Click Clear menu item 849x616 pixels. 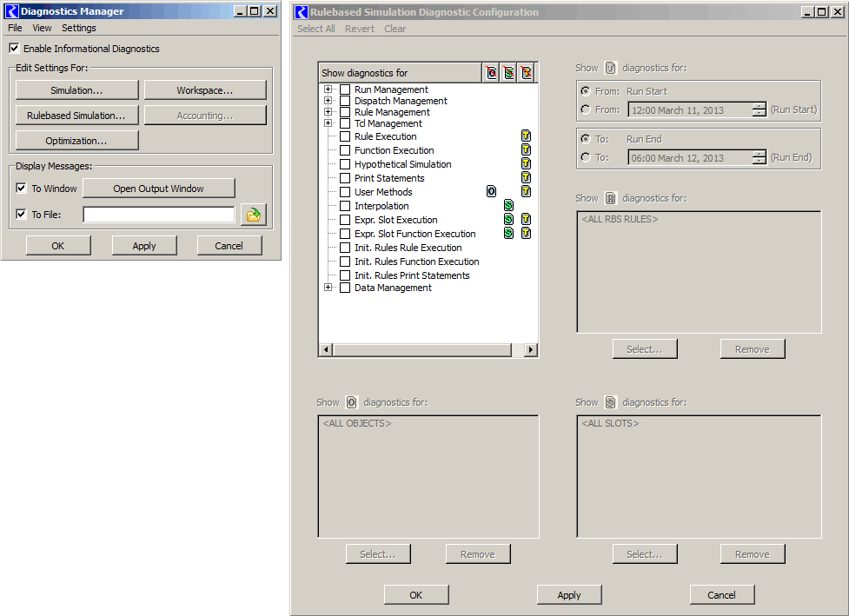(395, 29)
